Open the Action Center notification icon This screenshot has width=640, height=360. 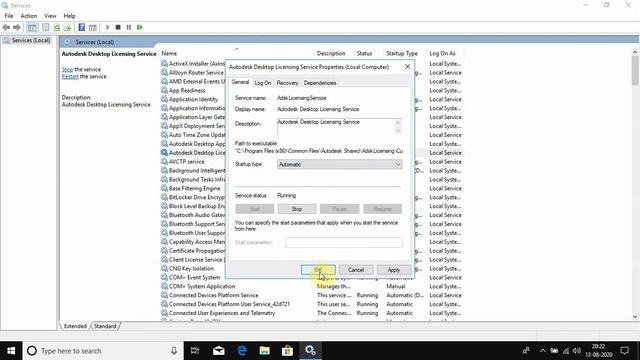pyautogui.click(x=624, y=351)
